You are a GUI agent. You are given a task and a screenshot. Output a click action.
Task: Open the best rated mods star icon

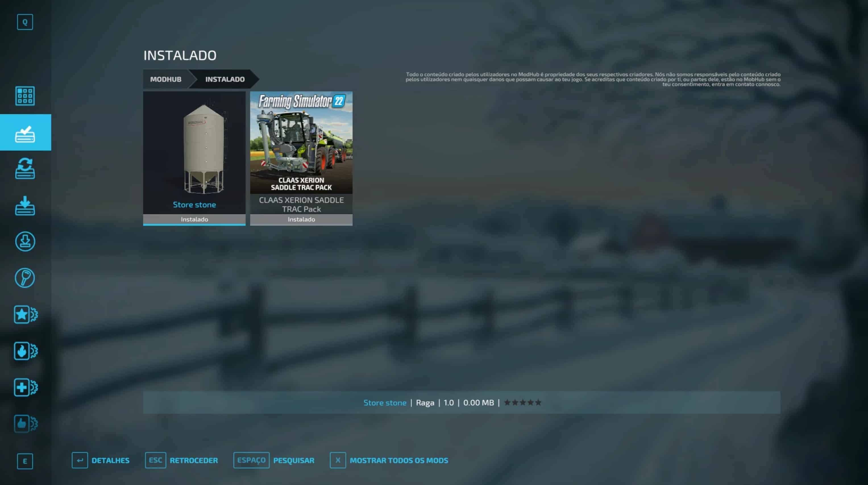(x=25, y=315)
